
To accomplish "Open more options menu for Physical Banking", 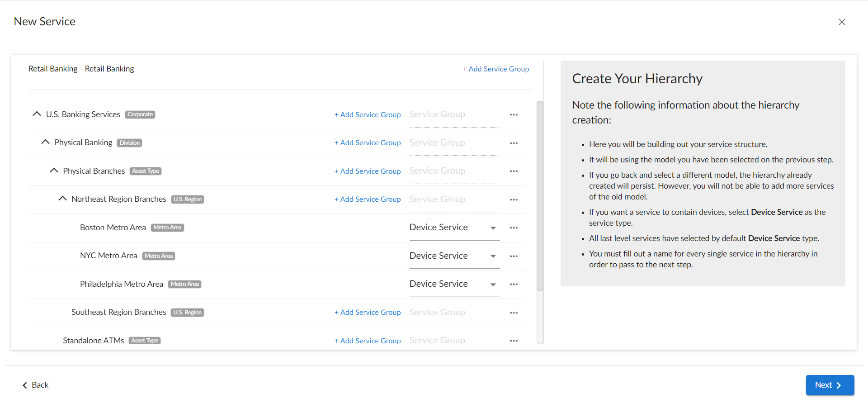I will [514, 143].
